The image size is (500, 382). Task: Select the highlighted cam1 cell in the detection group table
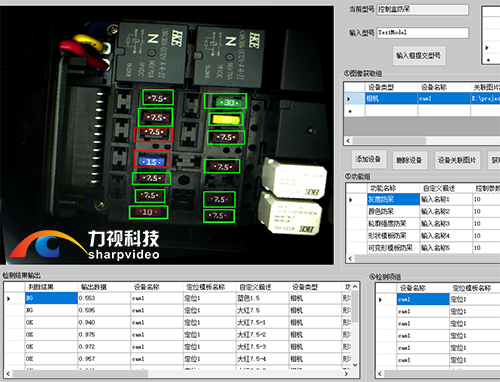point(423,299)
